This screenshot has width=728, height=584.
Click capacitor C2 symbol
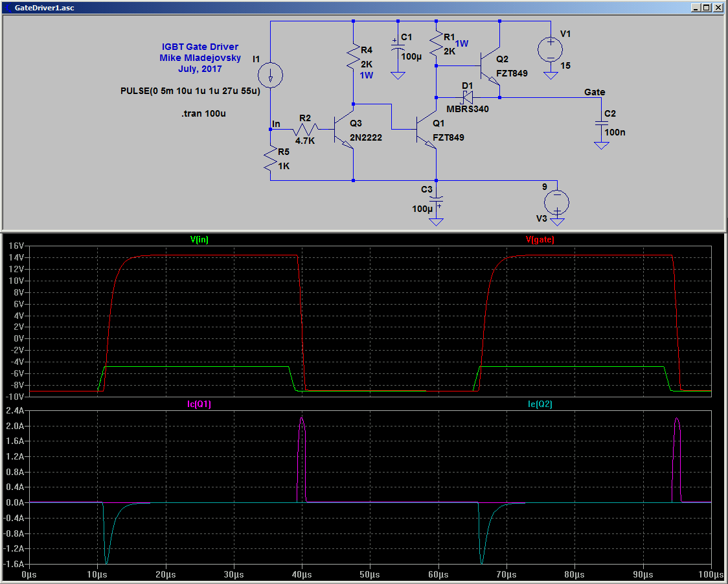point(601,123)
